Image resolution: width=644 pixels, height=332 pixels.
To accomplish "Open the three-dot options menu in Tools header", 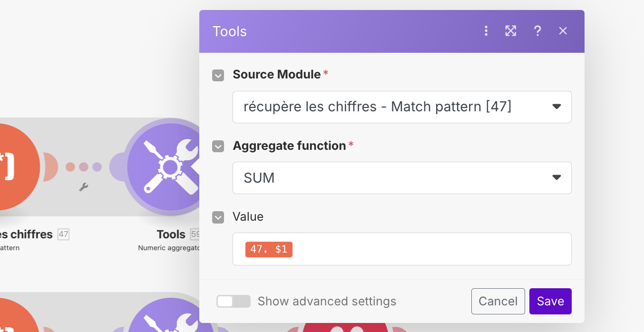I will click(486, 31).
